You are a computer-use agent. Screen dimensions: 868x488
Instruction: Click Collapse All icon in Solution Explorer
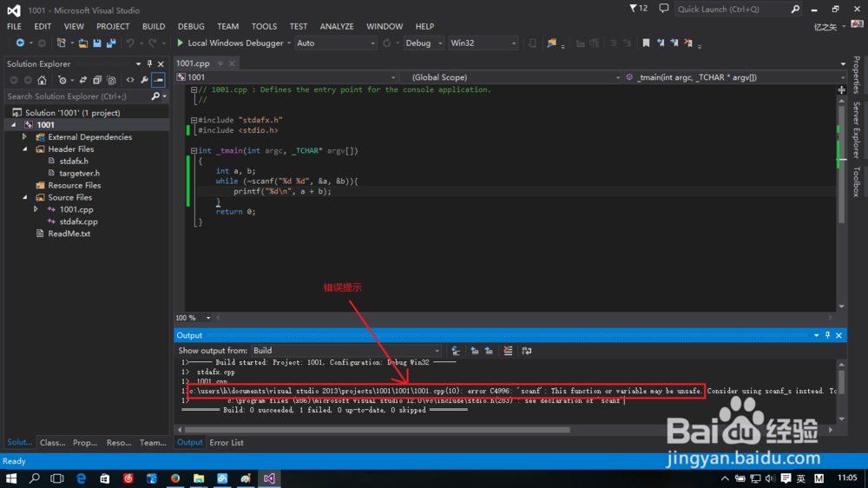97,80
